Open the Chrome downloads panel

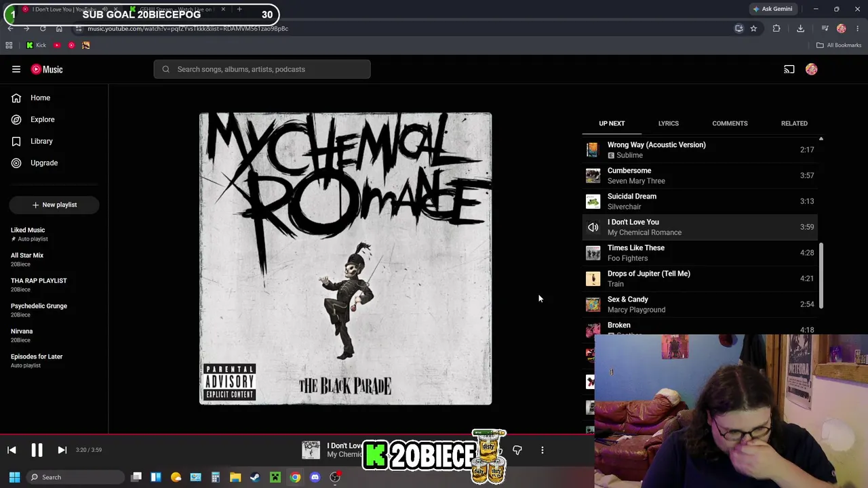point(800,28)
